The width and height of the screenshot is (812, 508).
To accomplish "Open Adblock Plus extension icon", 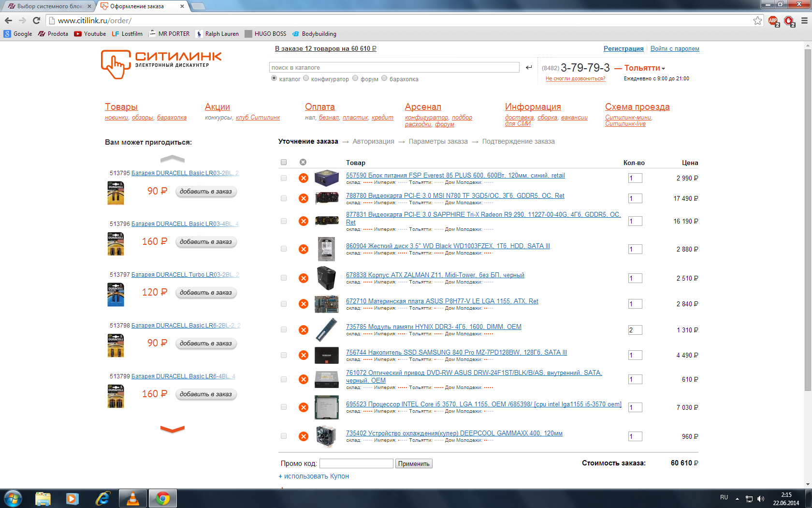I will click(773, 21).
